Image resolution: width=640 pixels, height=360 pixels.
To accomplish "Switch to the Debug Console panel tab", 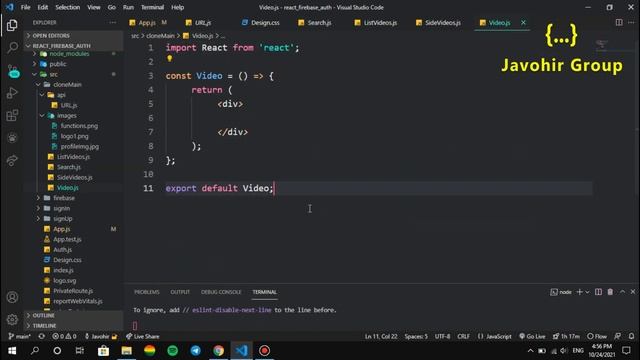I will [x=221, y=292].
